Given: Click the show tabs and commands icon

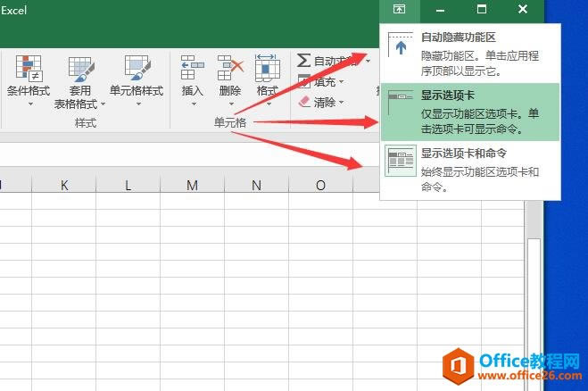Looking at the screenshot, I should coord(401,161).
